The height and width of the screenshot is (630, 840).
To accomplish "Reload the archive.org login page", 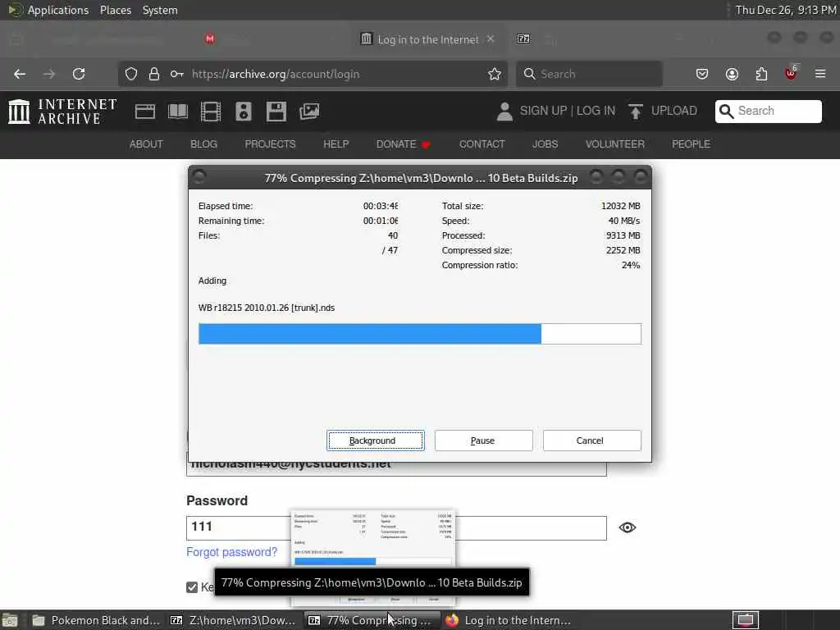I will (x=79, y=74).
